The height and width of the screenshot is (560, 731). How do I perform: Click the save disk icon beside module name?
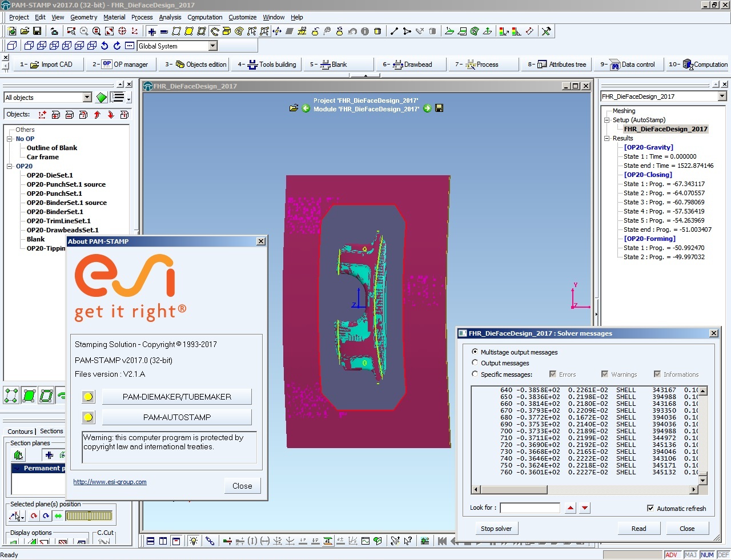(x=439, y=108)
